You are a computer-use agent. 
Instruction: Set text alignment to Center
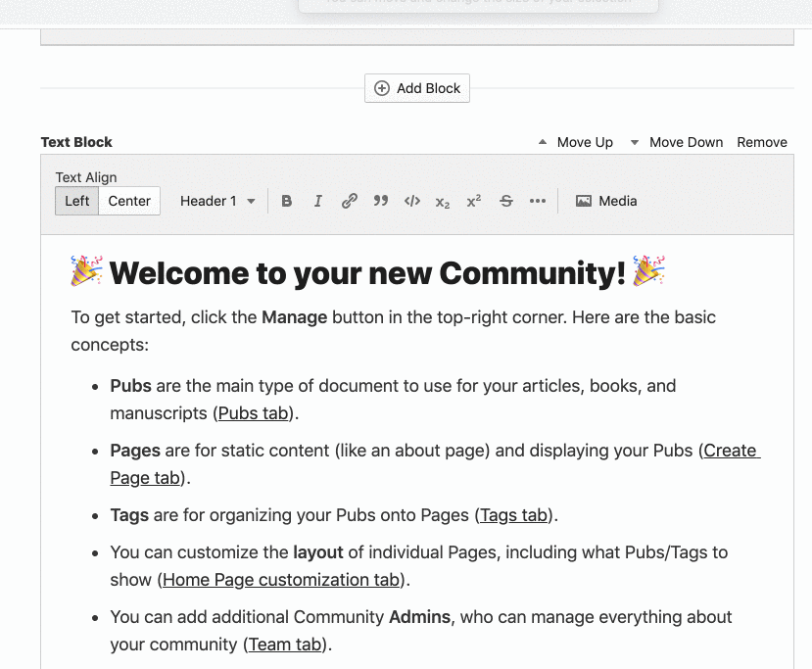coord(129,201)
